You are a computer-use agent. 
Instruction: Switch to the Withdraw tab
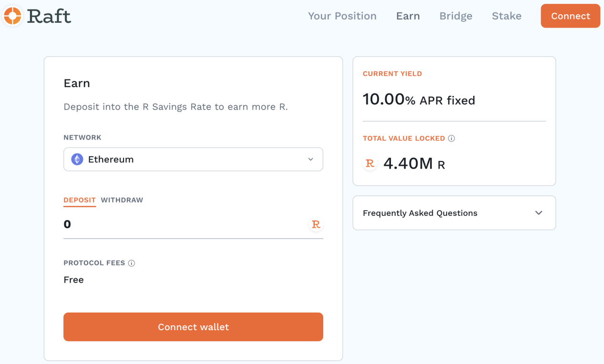click(x=122, y=200)
